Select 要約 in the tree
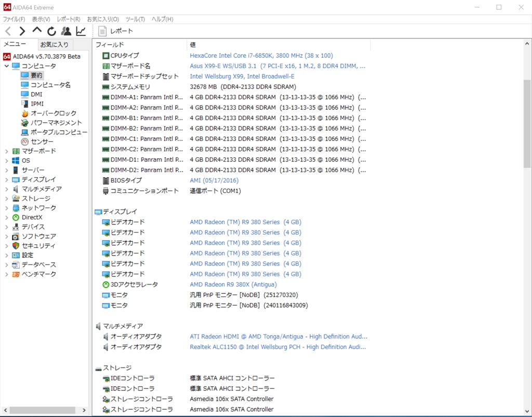Viewport: 532px width, 417px height. pyautogui.click(x=36, y=75)
